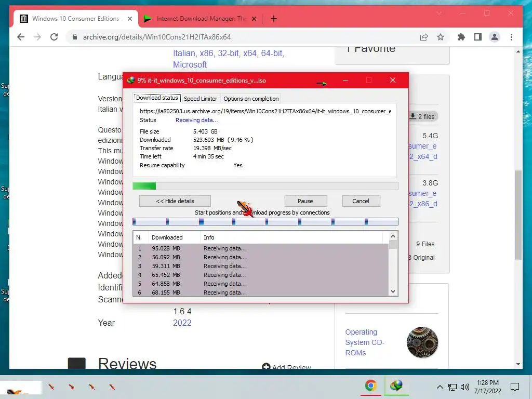Open Chrome three-dot menu
This screenshot has height=399, width=532.
pyautogui.click(x=511, y=37)
